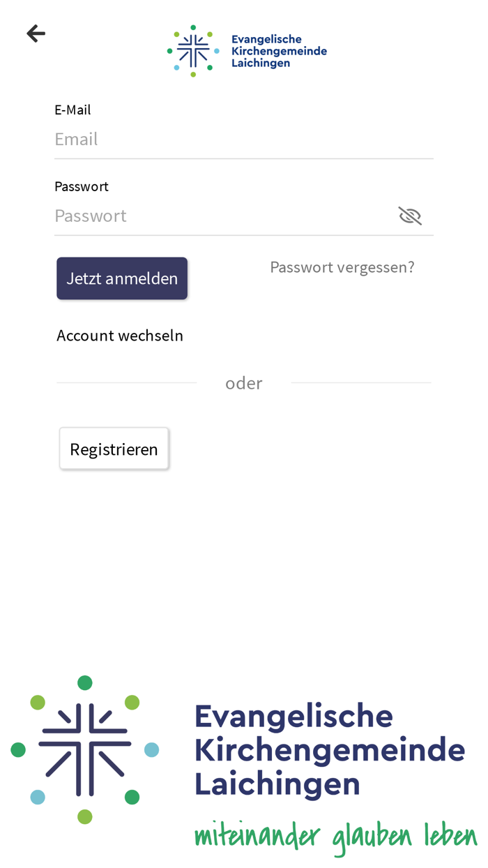Click the back arrow at top left
The height and width of the screenshot is (868, 488).
tap(35, 33)
